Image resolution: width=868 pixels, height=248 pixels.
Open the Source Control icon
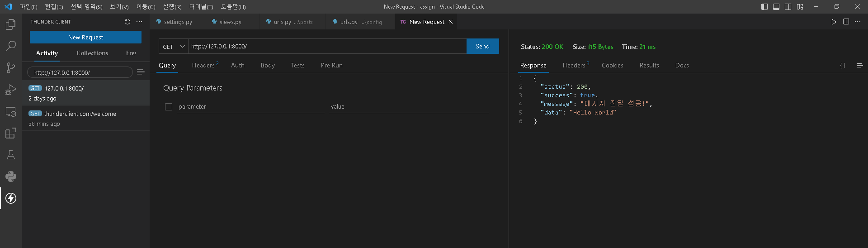pos(11,68)
